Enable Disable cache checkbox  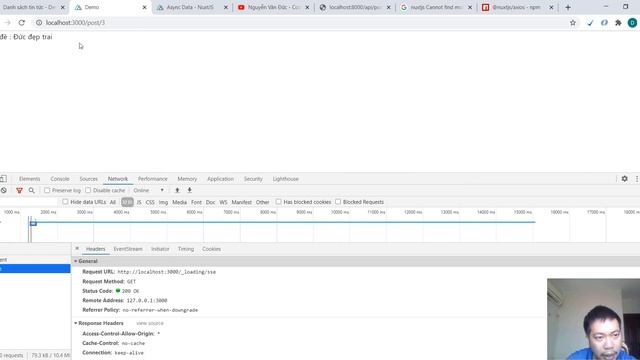pos(88,190)
